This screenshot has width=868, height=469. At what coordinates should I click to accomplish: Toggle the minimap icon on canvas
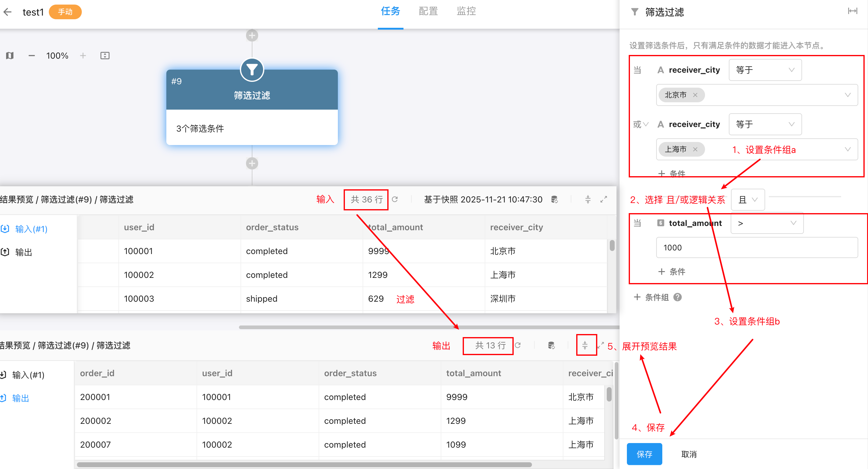point(10,56)
